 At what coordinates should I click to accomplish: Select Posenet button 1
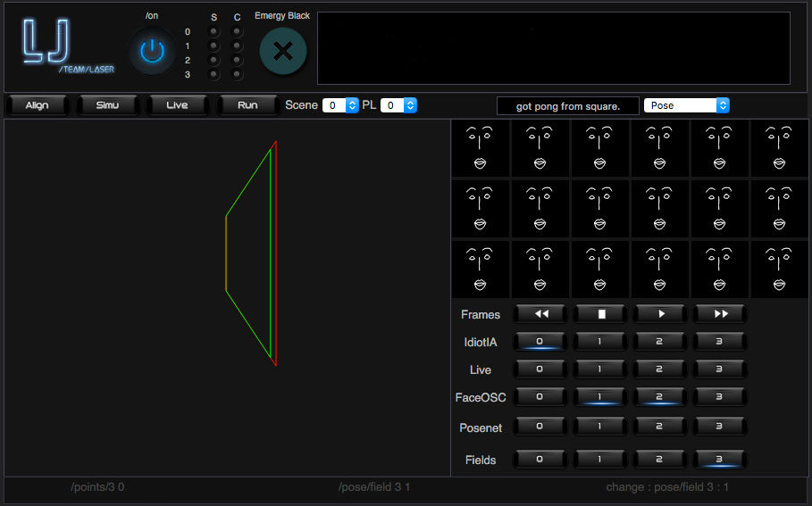600,427
